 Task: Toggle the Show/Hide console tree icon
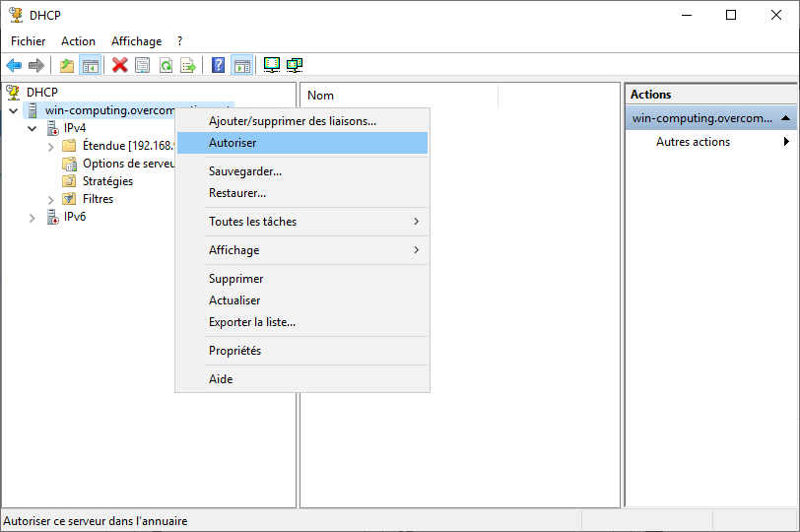(90, 66)
